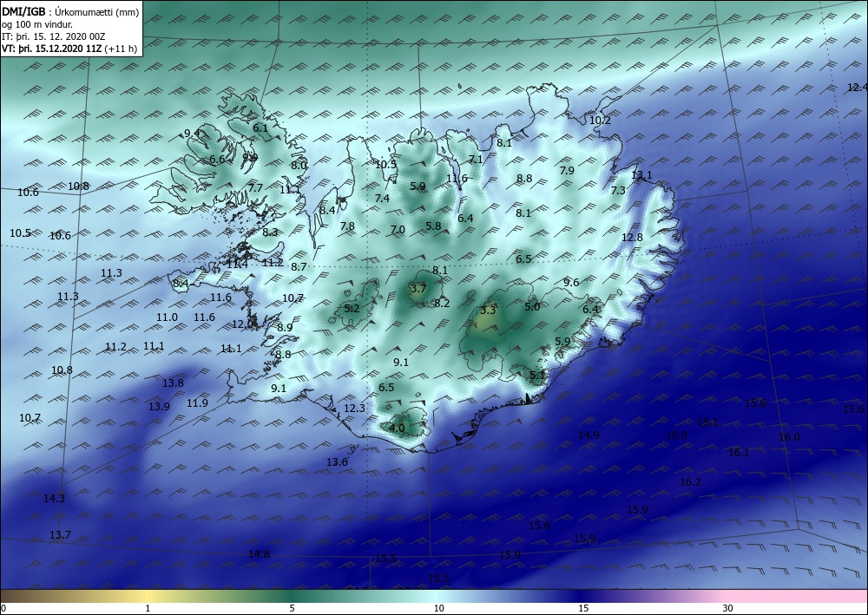Click the 15.0 value label

pos(676,435)
